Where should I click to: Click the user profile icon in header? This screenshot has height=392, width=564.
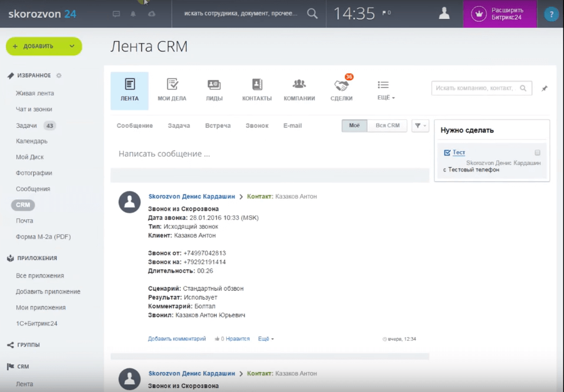click(445, 14)
